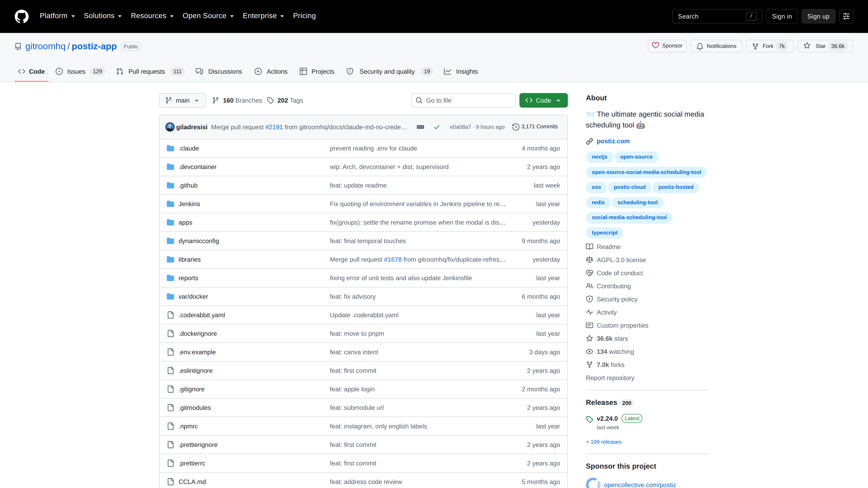This screenshot has height=488, width=868.
Task: Click the GitHub logo icon
Action: (21, 16)
